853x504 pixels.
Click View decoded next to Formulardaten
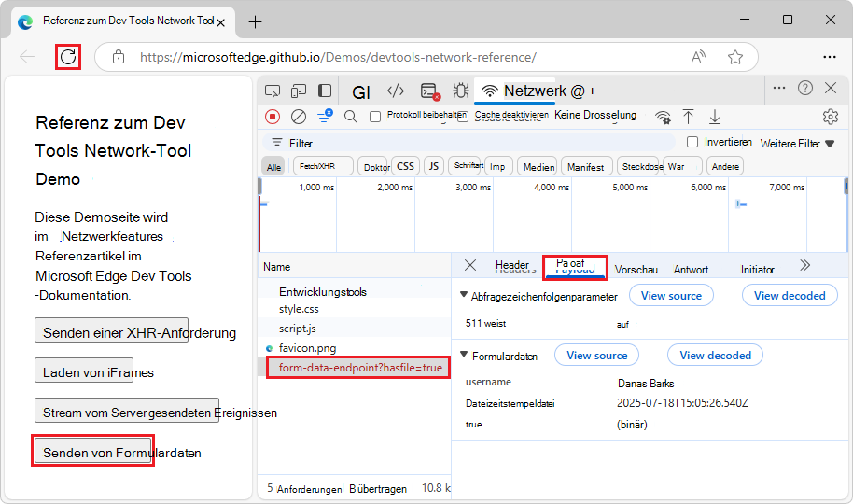click(715, 355)
